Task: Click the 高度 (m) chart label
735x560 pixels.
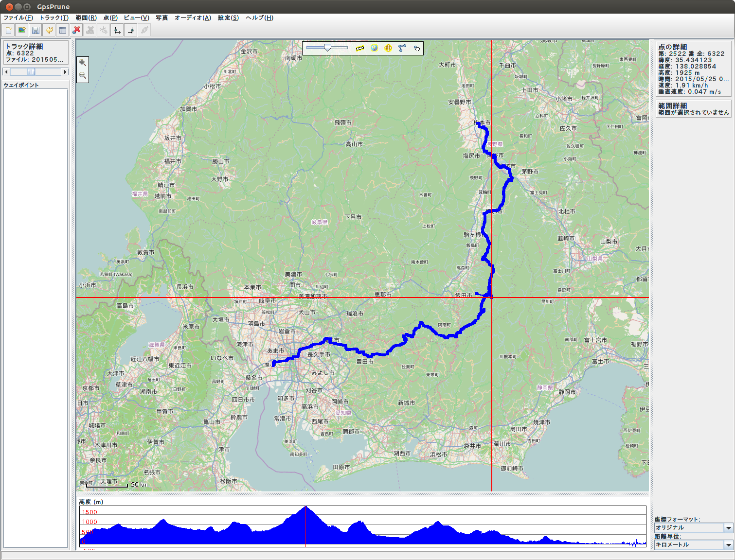Action: (91, 502)
